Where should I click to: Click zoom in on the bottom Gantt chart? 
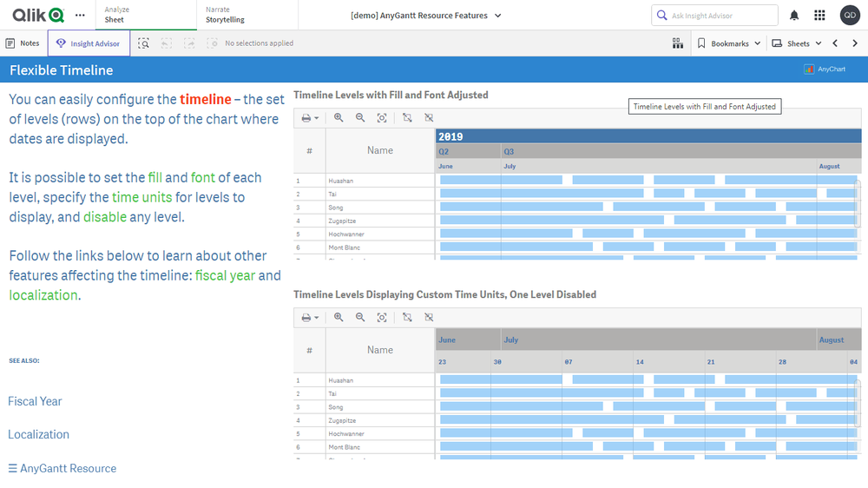(339, 318)
